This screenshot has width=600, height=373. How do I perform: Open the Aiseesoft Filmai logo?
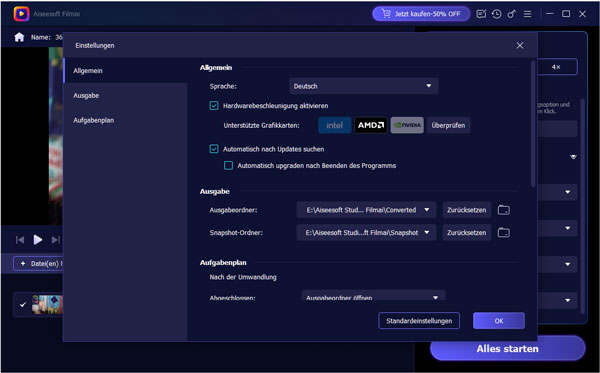21,14
